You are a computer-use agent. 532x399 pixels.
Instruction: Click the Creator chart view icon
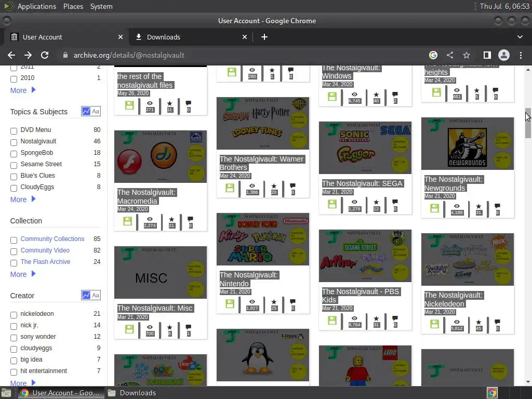(x=86, y=295)
